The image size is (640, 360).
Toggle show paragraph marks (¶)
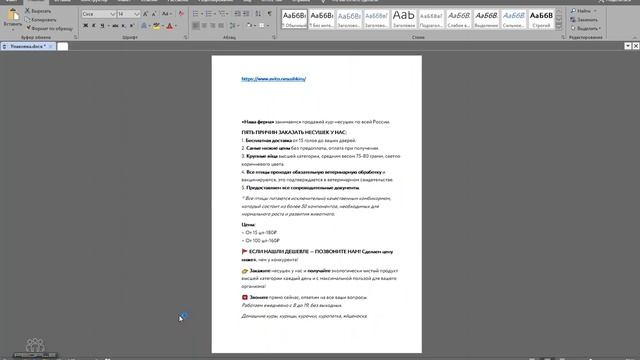(269, 14)
